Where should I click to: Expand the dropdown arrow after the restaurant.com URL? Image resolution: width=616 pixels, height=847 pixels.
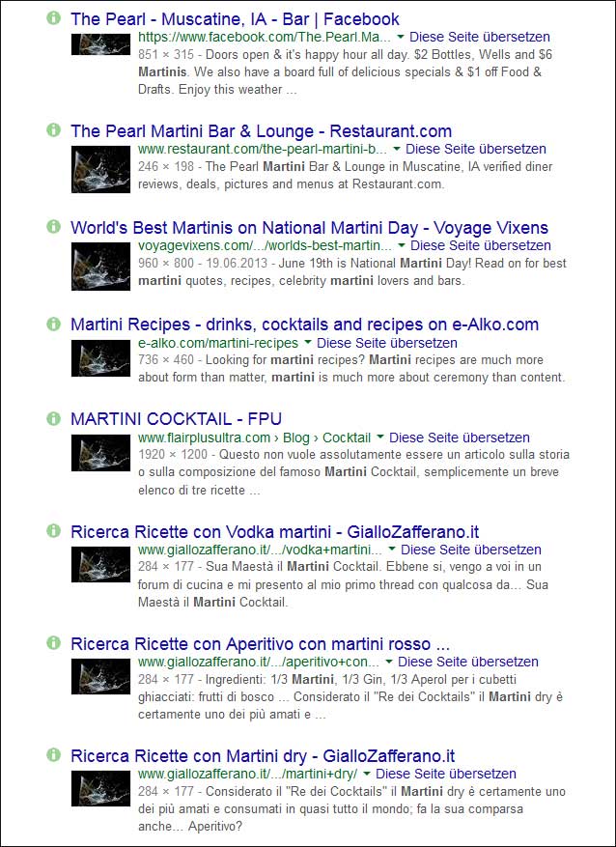(396, 149)
